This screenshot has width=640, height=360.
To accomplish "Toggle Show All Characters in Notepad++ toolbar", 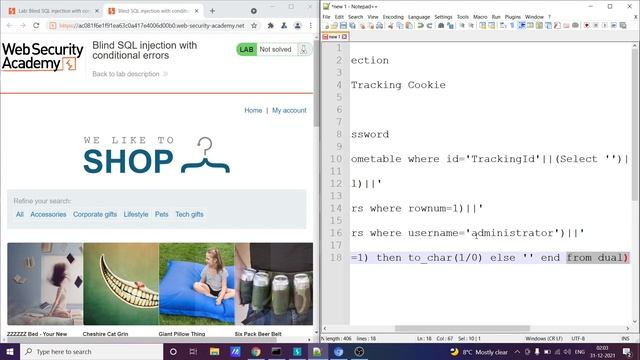I will [x=512, y=25].
